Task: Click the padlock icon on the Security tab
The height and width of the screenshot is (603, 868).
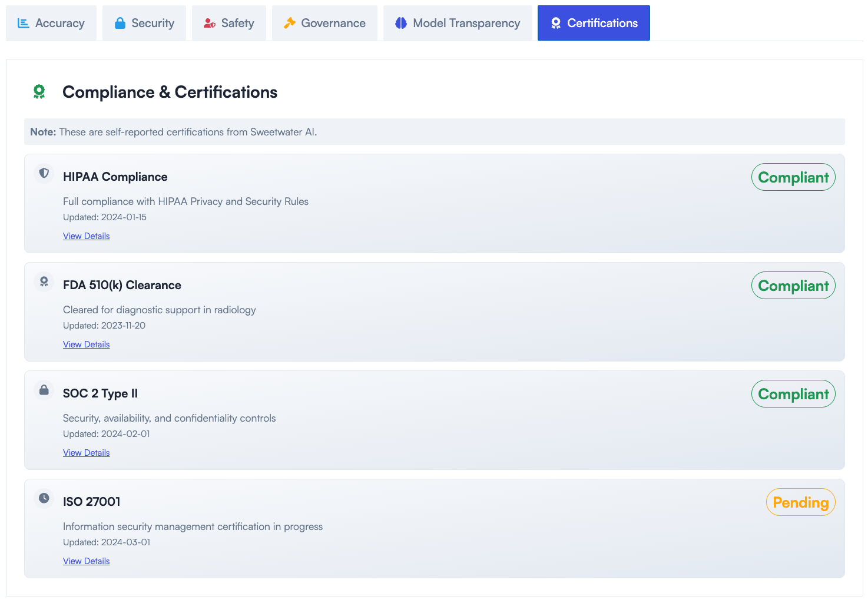Action: point(121,22)
